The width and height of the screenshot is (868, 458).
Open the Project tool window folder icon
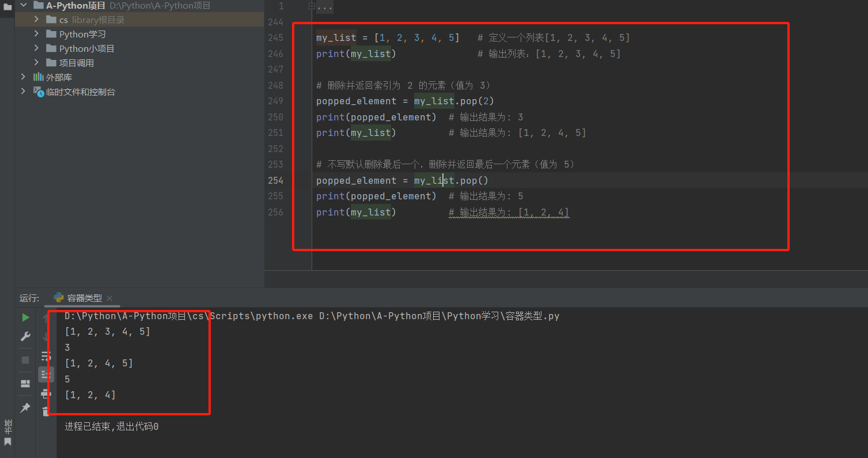coord(7,6)
